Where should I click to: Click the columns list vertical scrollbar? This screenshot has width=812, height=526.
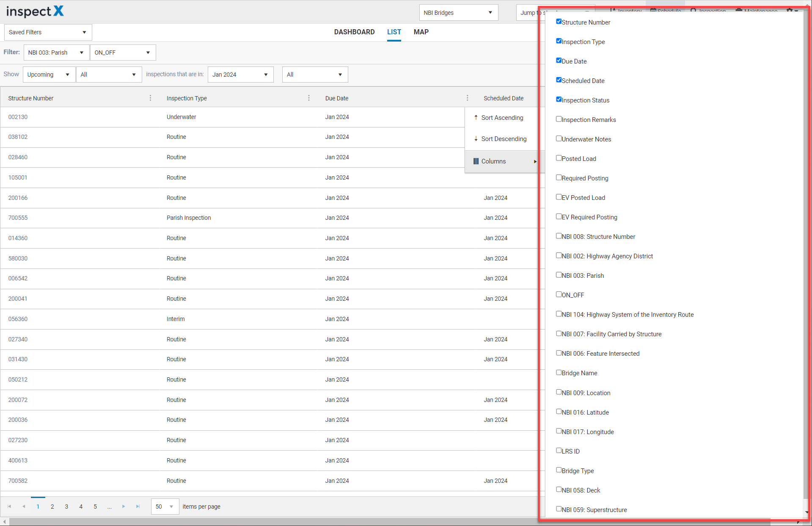pos(806,254)
